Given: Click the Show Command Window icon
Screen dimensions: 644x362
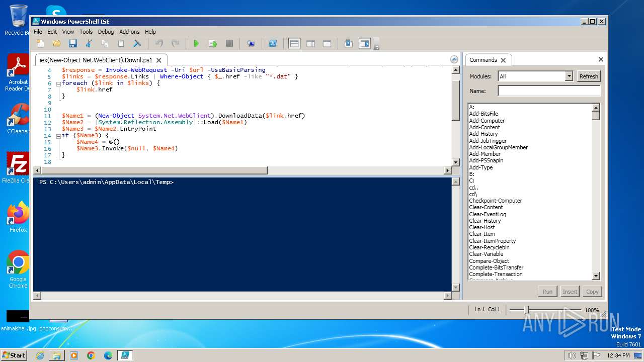Looking at the screenshot, I should (x=349, y=44).
